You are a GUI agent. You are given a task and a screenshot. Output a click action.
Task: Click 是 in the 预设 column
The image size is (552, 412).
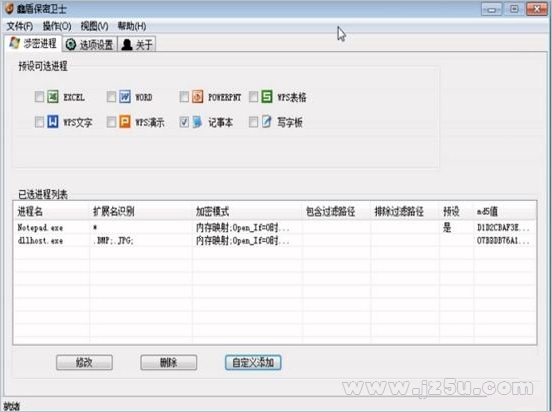447,227
